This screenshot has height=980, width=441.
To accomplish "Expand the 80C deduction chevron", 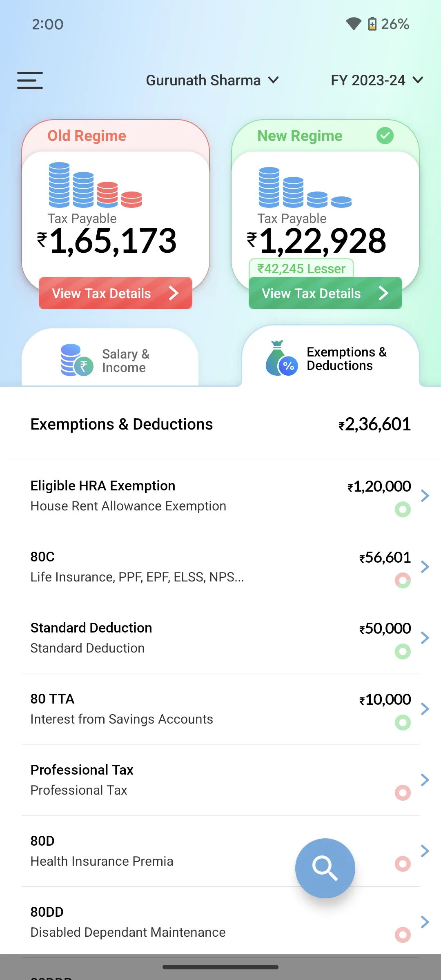I will (425, 566).
